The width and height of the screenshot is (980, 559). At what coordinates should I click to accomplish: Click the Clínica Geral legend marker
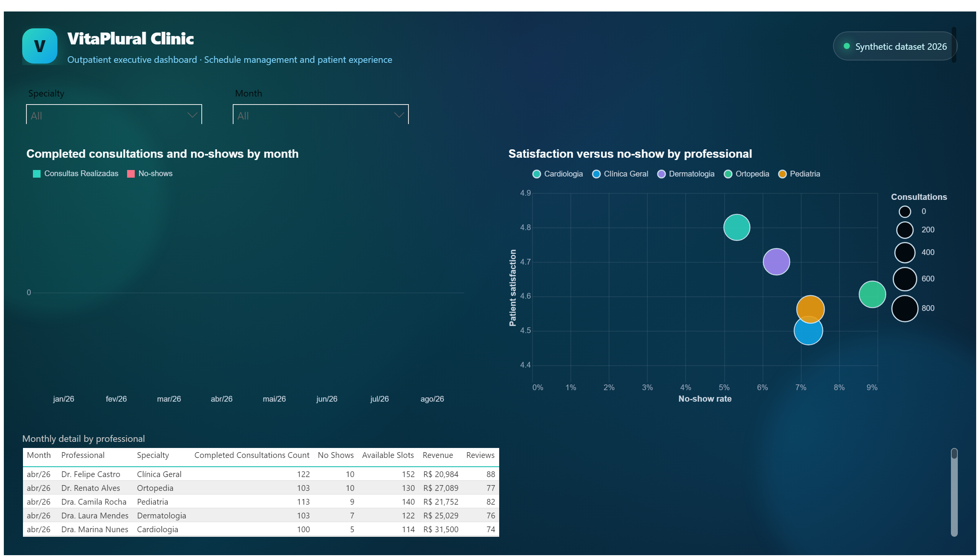tap(596, 174)
